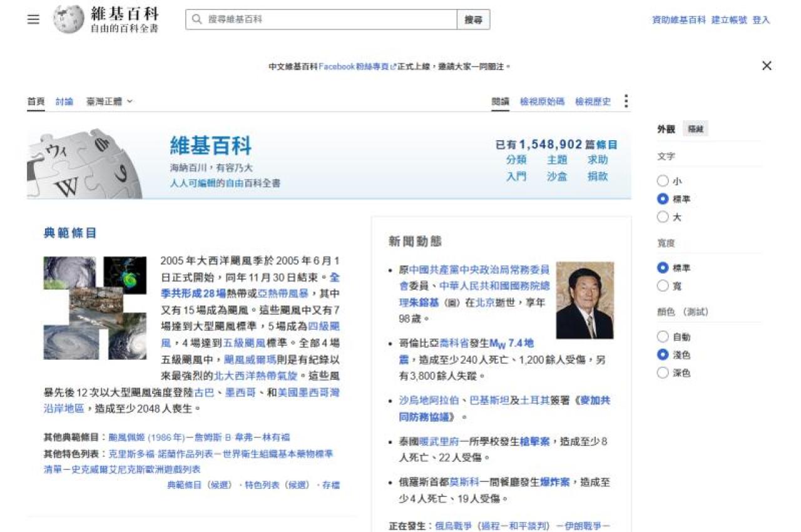
Task: Open the Facebook粉絲專頁 link in banner
Action: coord(357,66)
